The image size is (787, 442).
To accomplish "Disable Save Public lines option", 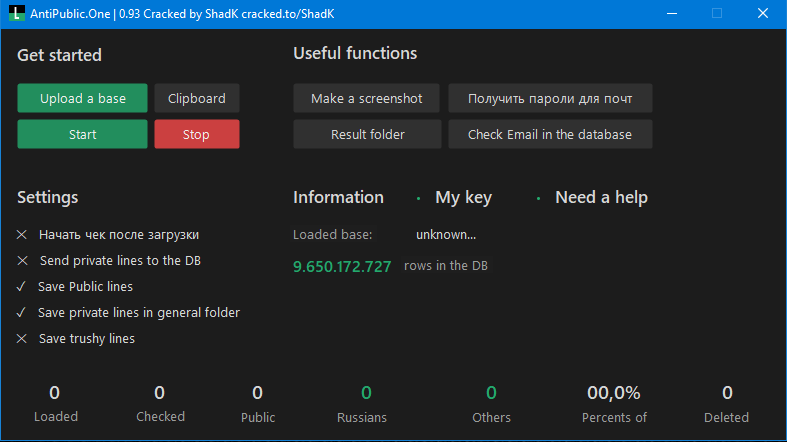I will click(75, 286).
